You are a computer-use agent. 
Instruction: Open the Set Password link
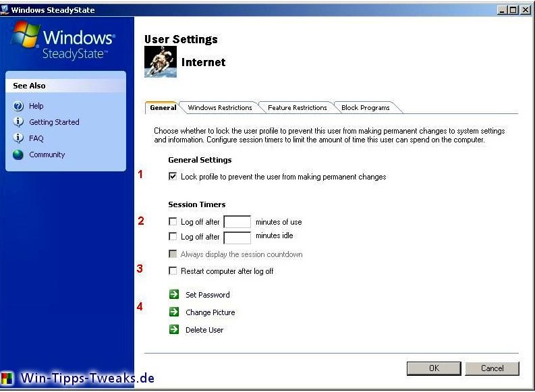click(x=207, y=295)
